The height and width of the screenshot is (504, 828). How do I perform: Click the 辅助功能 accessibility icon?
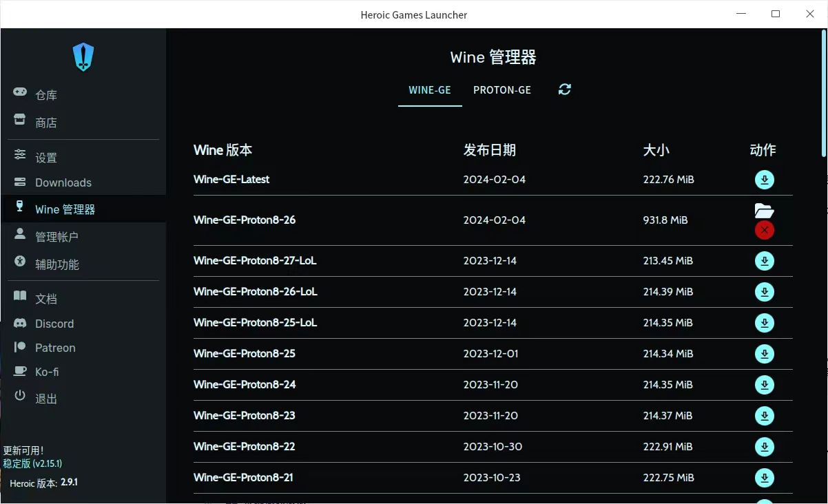pyautogui.click(x=20, y=262)
